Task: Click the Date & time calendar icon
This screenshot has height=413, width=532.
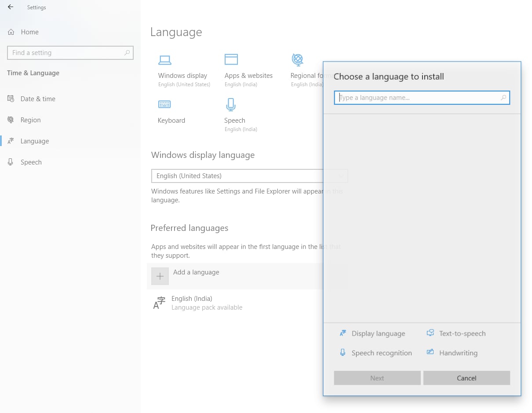Action: [11, 99]
